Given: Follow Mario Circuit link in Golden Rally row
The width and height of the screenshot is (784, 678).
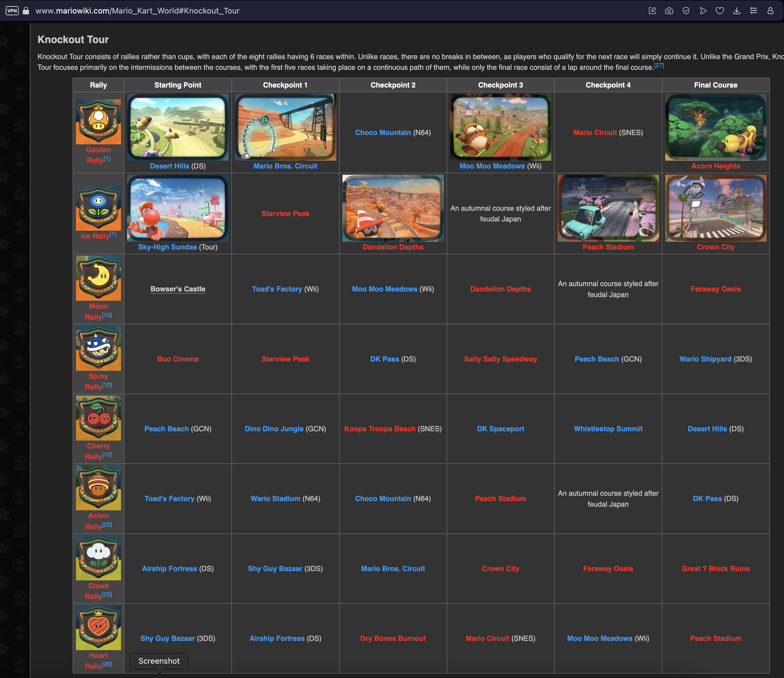Looking at the screenshot, I should tap(595, 133).
